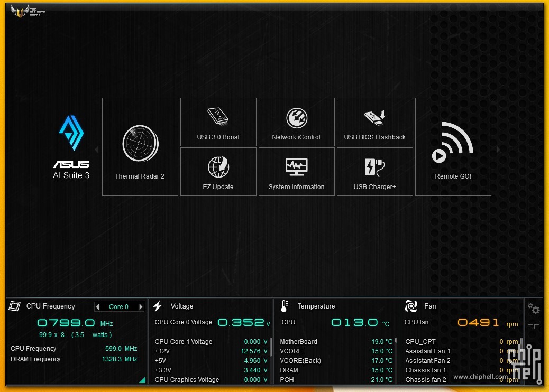
Task: Click the ASUS AI Suite 3 logo
Action: coord(71,147)
